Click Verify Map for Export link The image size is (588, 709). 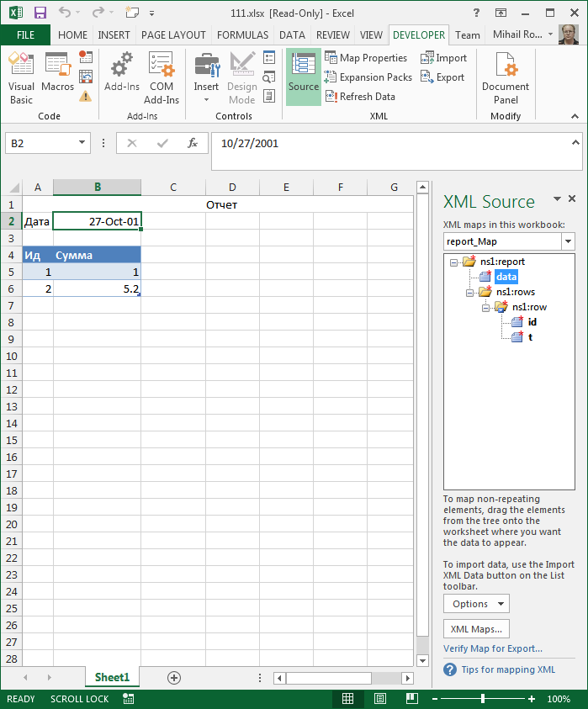click(492, 648)
